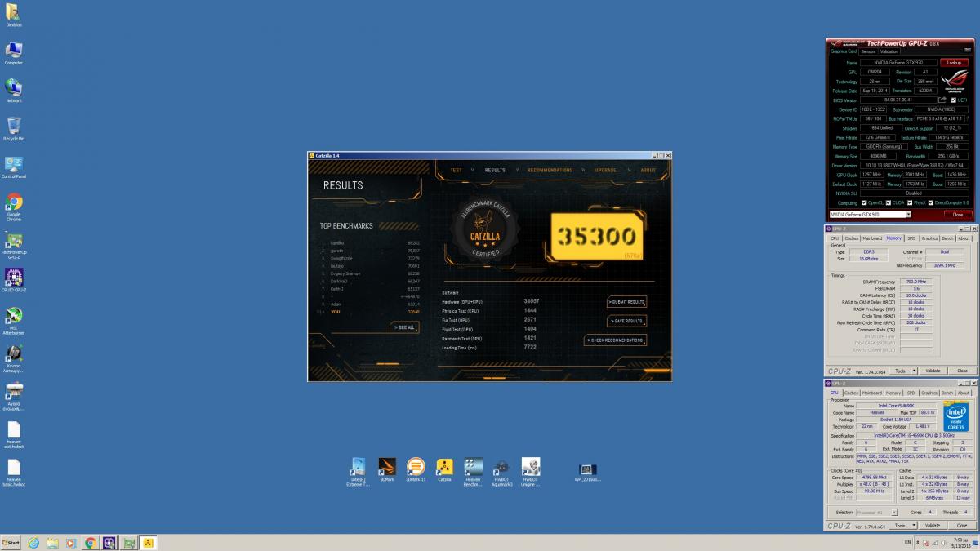Switch to the Validation tab in GPU-Z
980x551 pixels.
[x=889, y=51]
